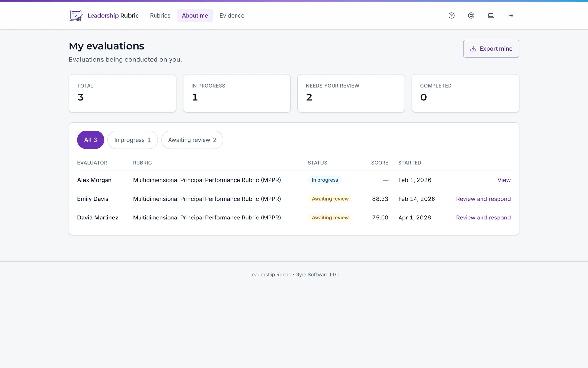The width and height of the screenshot is (588, 368).
Task: Click the dash score in Alex Morgan row
Action: [385, 180]
